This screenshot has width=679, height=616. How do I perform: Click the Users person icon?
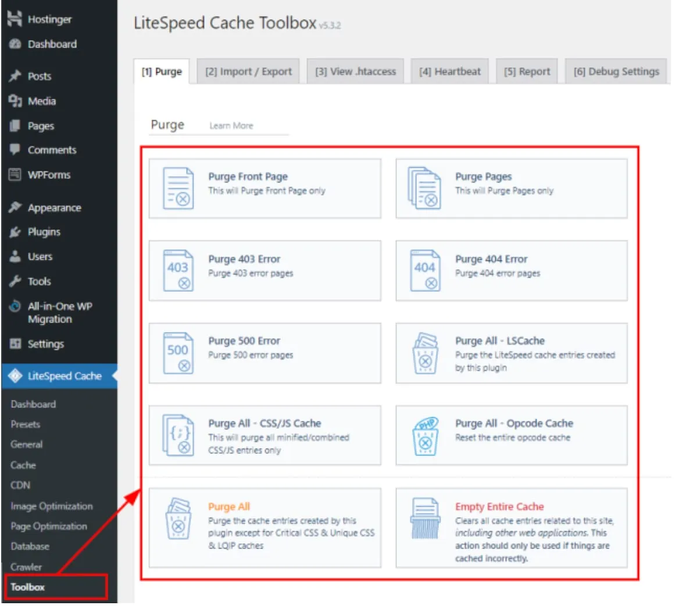(x=15, y=256)
